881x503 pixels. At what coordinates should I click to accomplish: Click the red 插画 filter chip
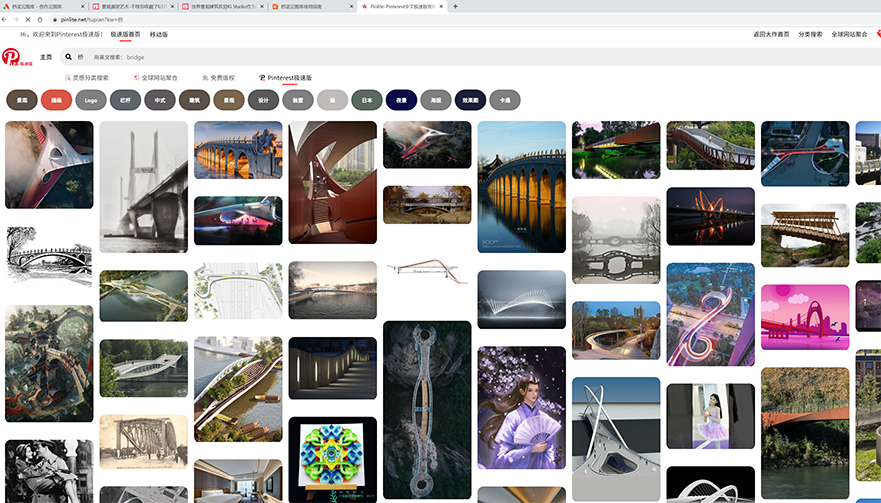[x=56, y=100]
